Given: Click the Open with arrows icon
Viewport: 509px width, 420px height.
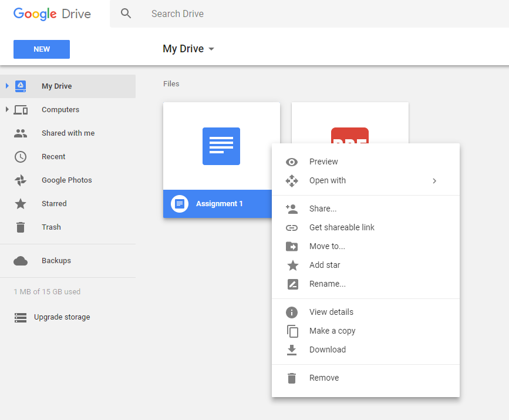Looking at the screenshot, I should pyautogui.click(x=292, y=180).
